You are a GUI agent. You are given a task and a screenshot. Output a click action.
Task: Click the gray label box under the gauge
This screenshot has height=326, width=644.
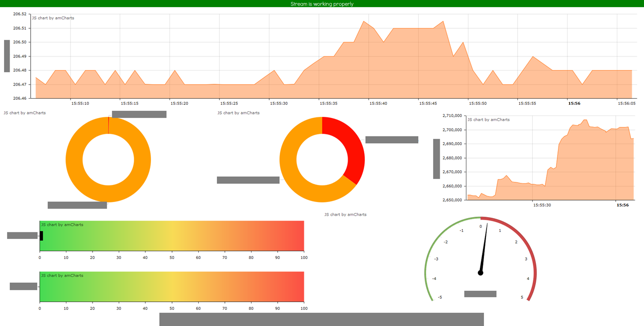coord(480,294)
